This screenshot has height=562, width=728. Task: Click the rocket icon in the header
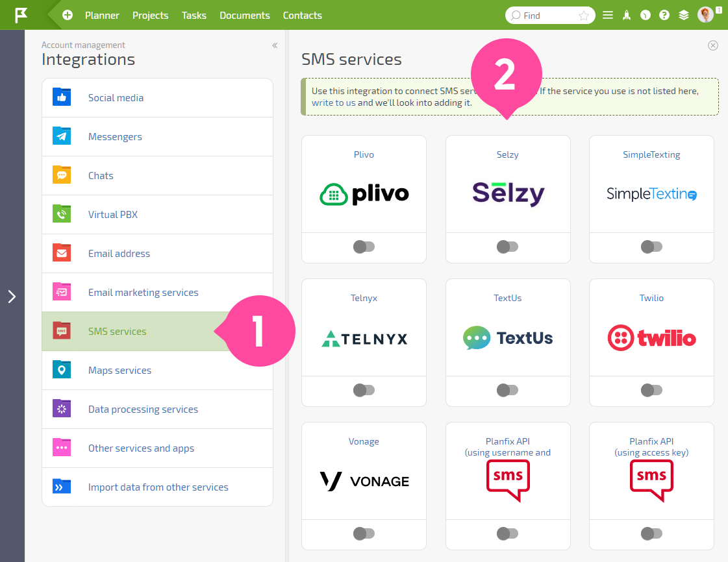coord(627,16)
